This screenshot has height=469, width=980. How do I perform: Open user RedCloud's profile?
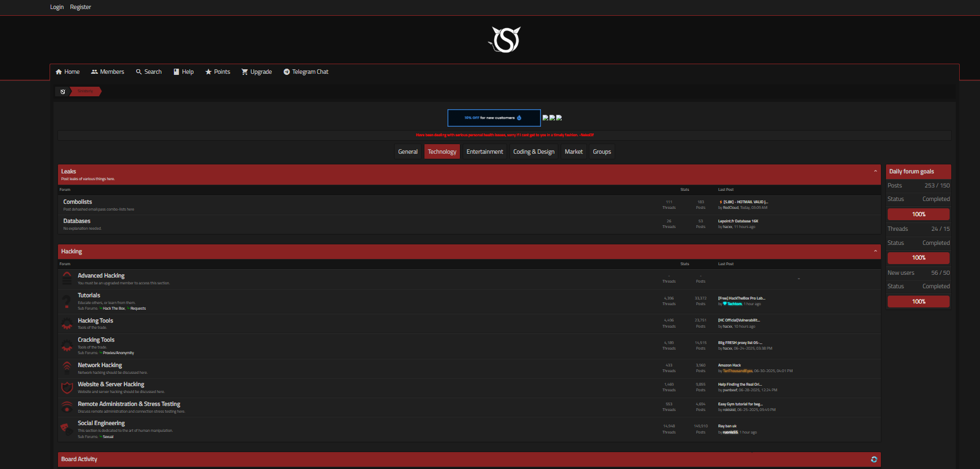tap(731, 208)
